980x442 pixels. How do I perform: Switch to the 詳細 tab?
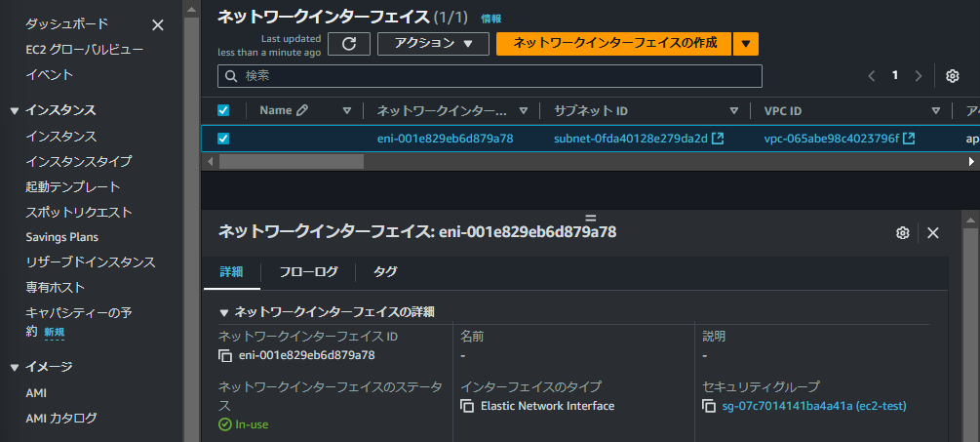231,272
